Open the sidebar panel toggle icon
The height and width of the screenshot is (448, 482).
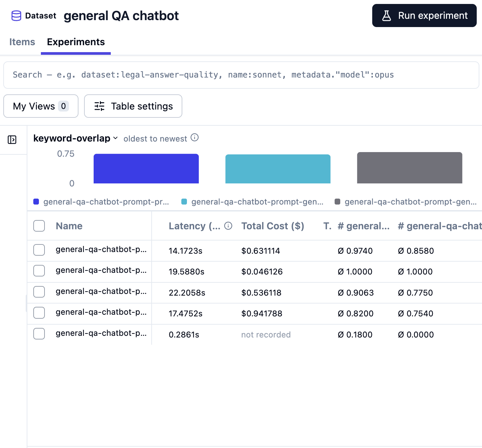[x=12, y=140]
